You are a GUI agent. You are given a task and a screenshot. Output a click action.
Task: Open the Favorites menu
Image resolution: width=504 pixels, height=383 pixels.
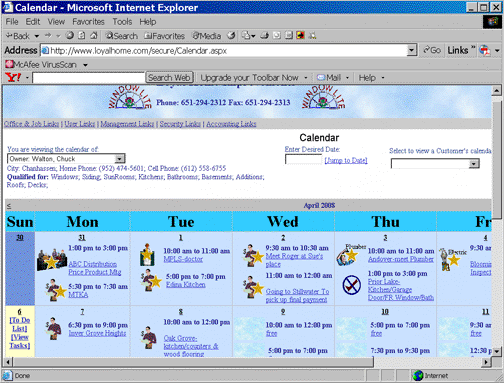pyautogui.click(x=88, y=22)
